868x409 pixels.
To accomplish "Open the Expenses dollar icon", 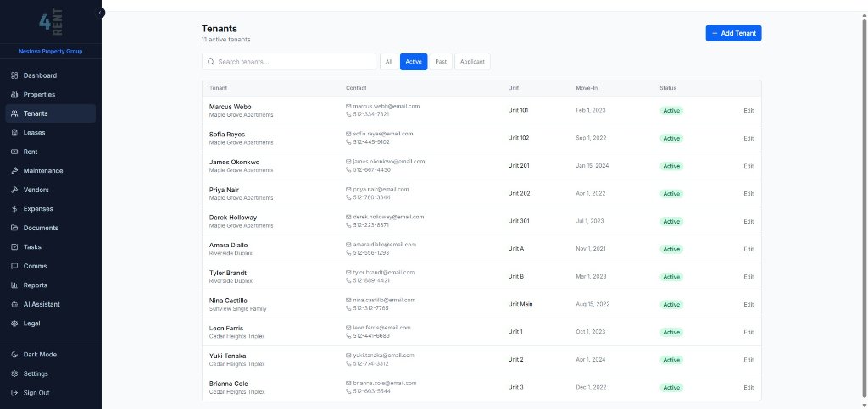I will tap(14, 209).
